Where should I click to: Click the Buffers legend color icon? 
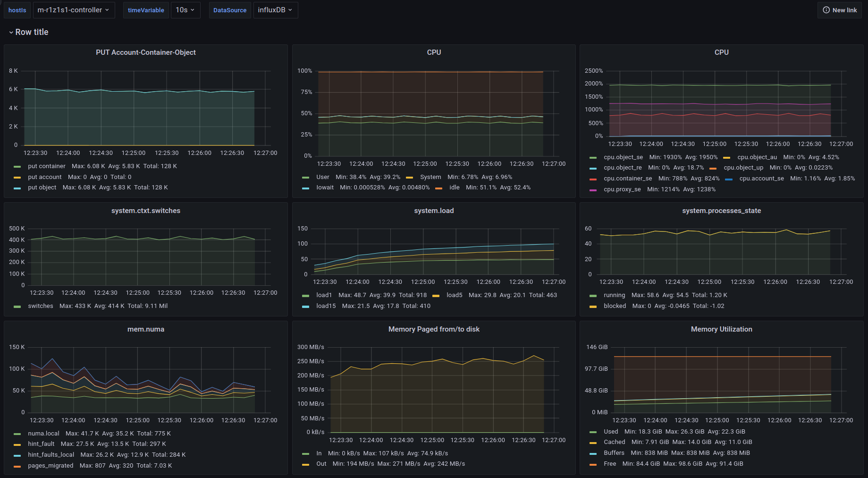point(593,453)
